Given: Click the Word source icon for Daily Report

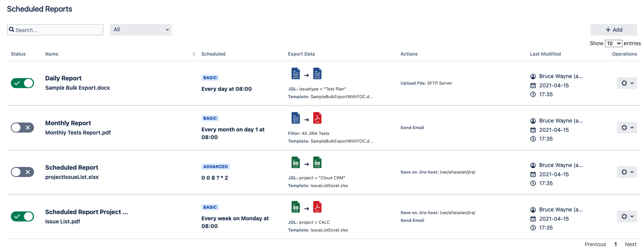Looking at the screenshot, I should coord(295,73).
